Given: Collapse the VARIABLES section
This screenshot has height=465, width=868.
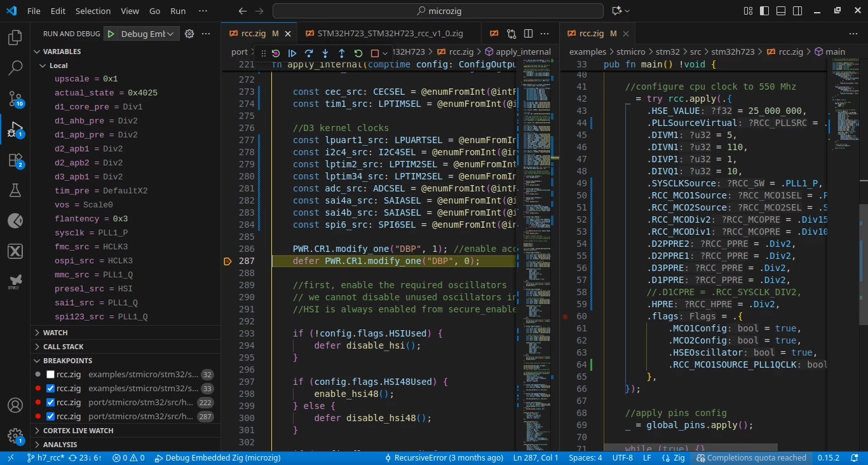Looking at the screenshot, I should click(125, 52).
